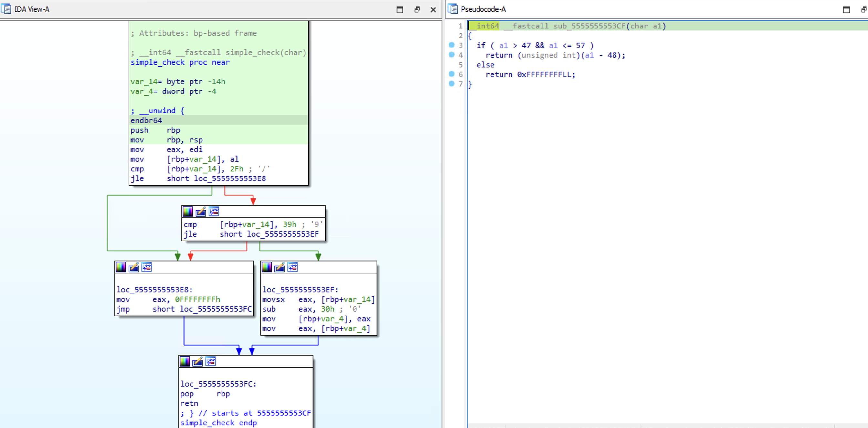This screenshot has height=428, width=868.
Task: Click jump target loc_5555555553E8 in jle instruction
Action: click(230, 179)
